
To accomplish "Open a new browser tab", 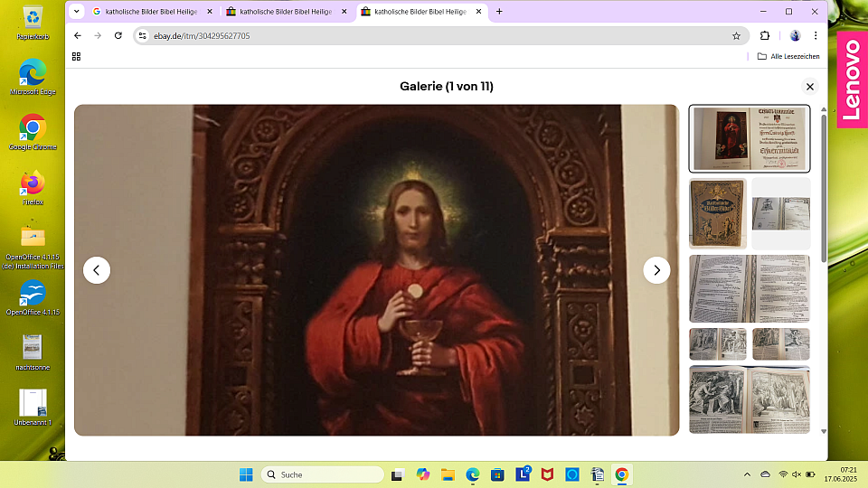I will [499, 12].
